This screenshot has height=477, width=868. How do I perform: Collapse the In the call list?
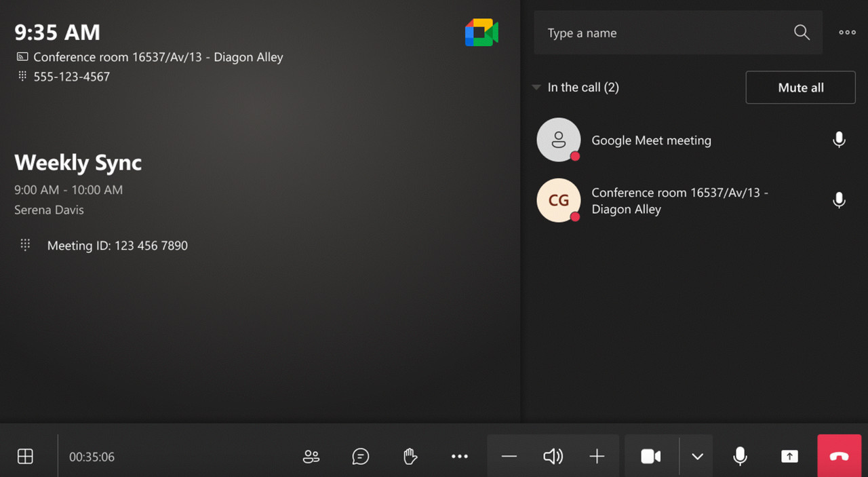pos(536,88)
